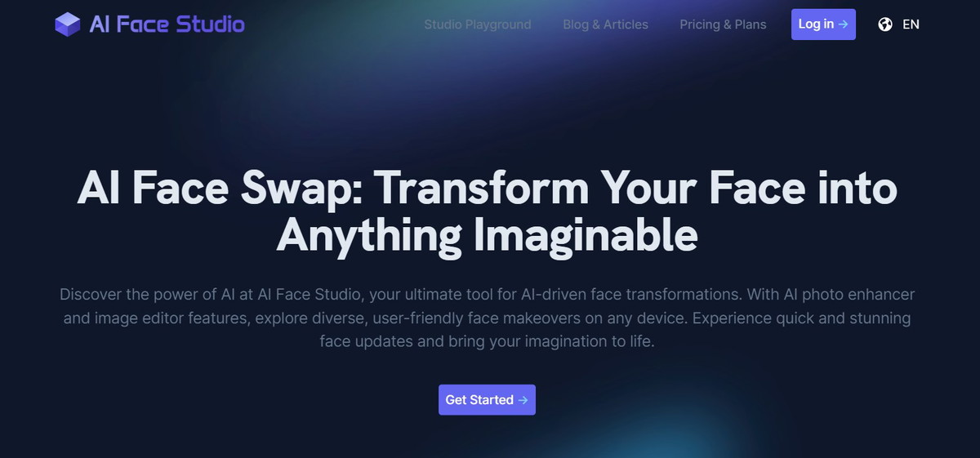Click the 'AI Face Swap: Transform' headline line
The height and width of the screenshot is (458, 980).
point(487,189)
